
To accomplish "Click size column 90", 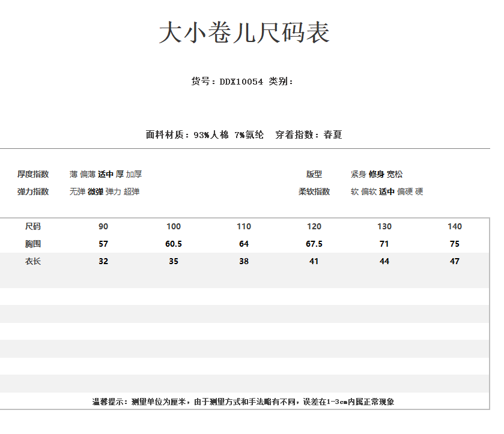I will [x=103, y=226].
